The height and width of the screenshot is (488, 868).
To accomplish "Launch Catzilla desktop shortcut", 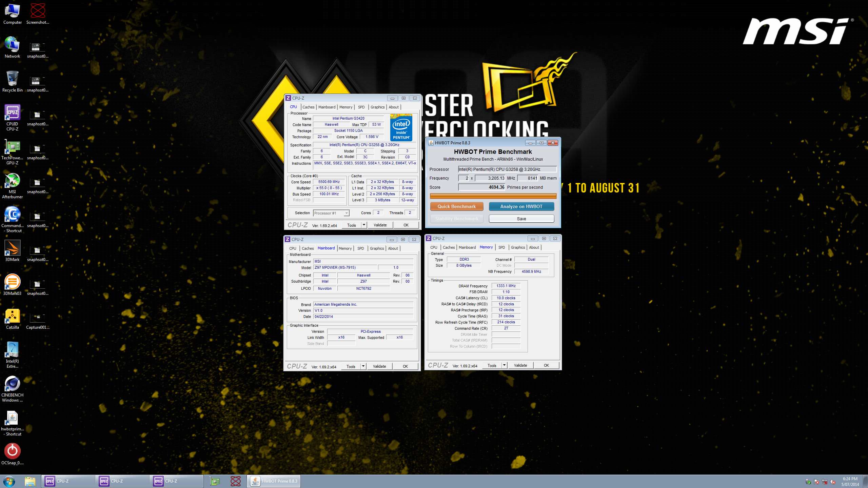I will coord(13,319).
